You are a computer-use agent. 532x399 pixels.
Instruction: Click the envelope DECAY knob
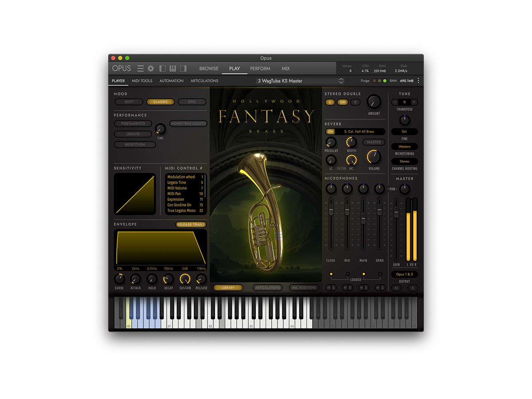pyautogui.click(x=168, y=279)
